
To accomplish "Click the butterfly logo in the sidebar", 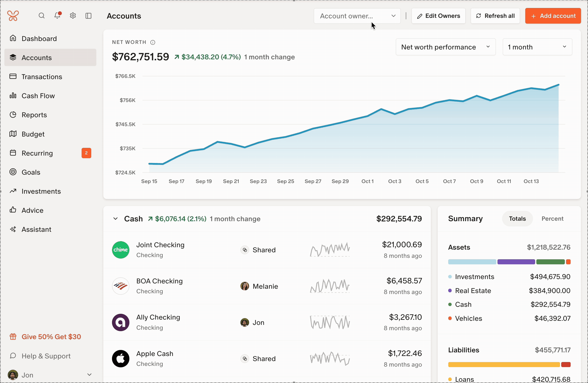I will coord(13,16).
